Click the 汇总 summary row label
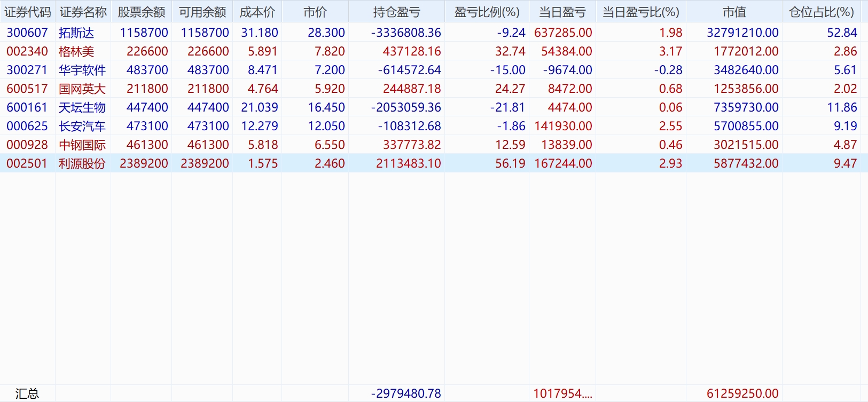868x402 pixels. (27, 393)
